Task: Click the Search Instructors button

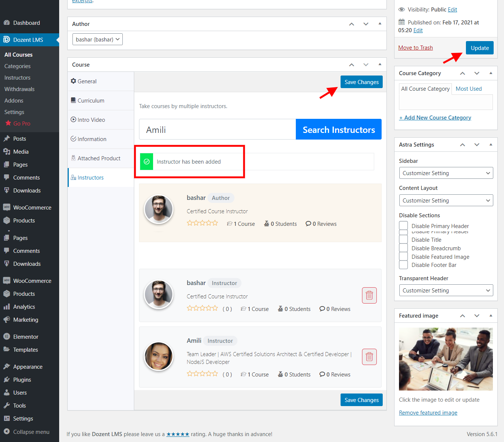Action: (x=339, y=130)
